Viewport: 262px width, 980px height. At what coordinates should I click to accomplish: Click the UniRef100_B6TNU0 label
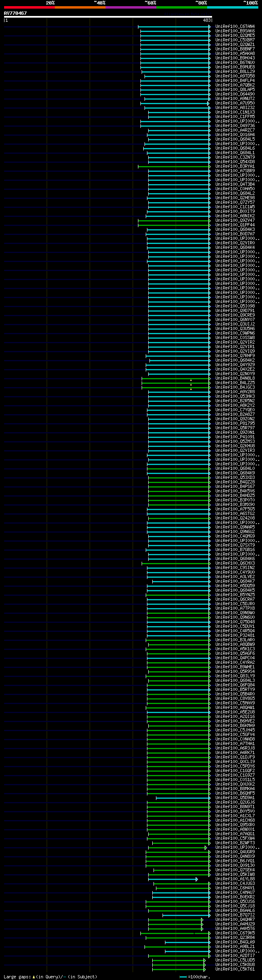click(235, 63)
